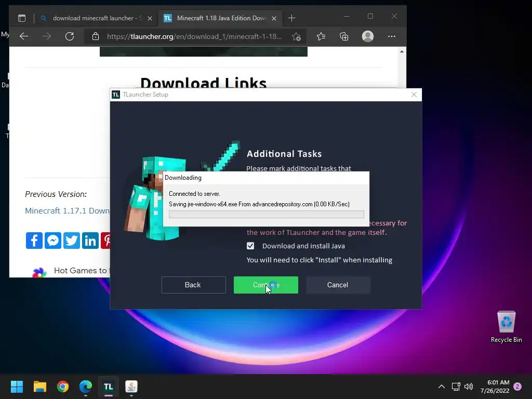Open the Minecraft 1.17.1 Download link
The width and height of the screenshot is (532, 399).
point(67,211)
